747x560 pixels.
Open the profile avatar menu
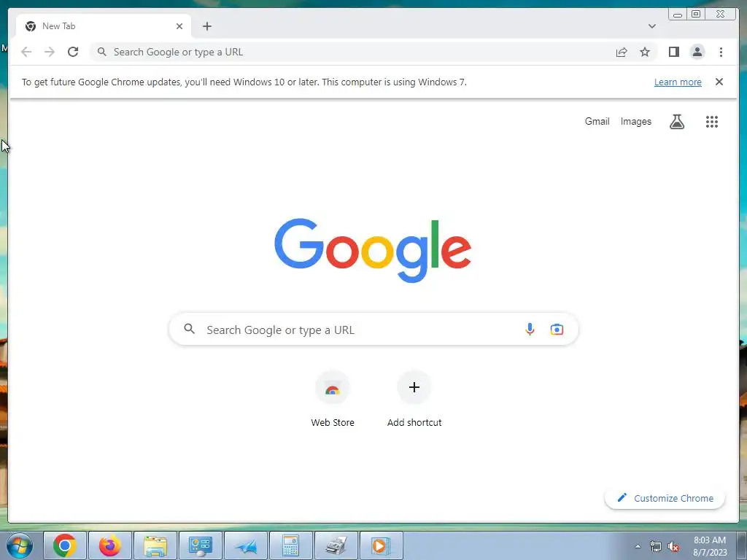coord(697,52)
